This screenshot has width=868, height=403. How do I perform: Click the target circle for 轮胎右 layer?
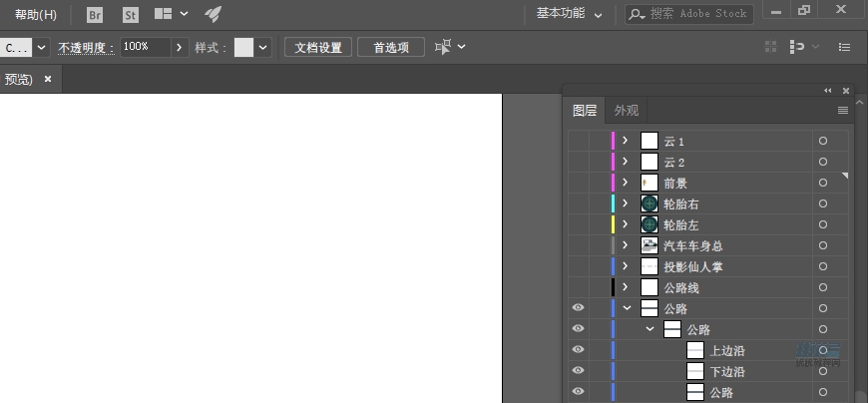point(823,203)
